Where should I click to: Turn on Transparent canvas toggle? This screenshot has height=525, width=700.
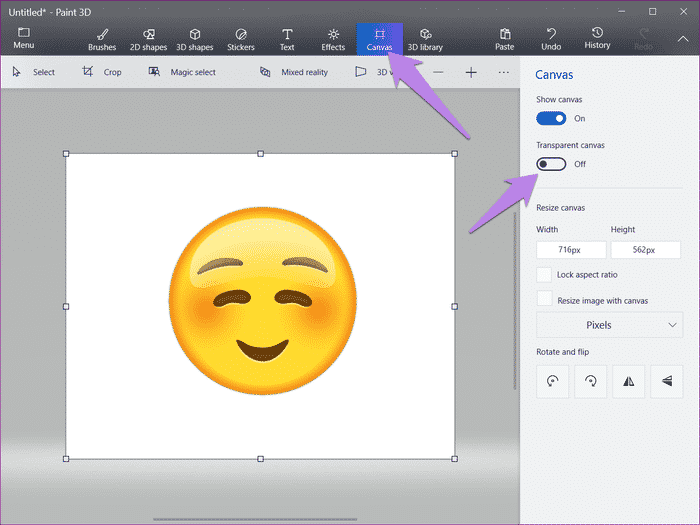coord(551,164)
